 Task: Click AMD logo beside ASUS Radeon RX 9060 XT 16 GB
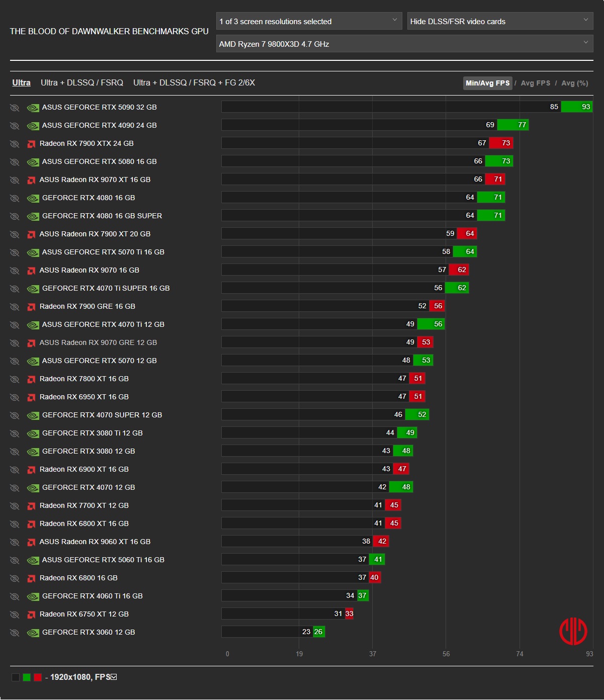(31, 542)
